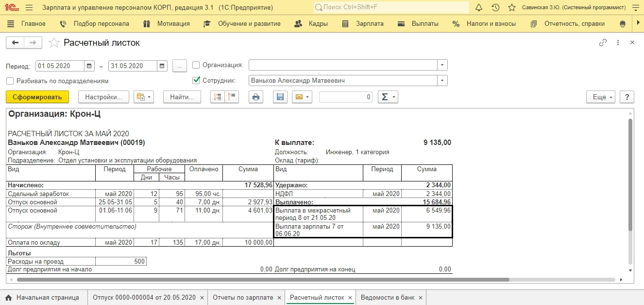Open favorites star in title bar
The height and width of the screenshot is (305, 644).
point(511,8)
